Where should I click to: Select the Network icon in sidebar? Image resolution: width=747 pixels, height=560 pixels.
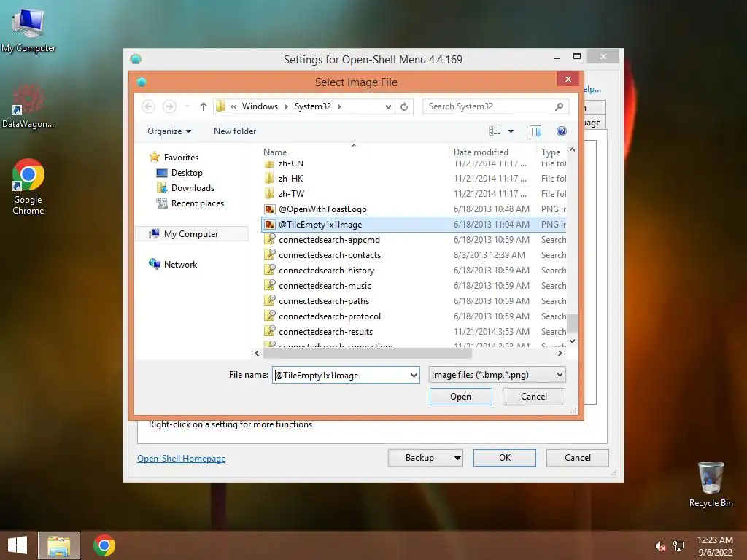pyautogui.click(x=155, y=264)
